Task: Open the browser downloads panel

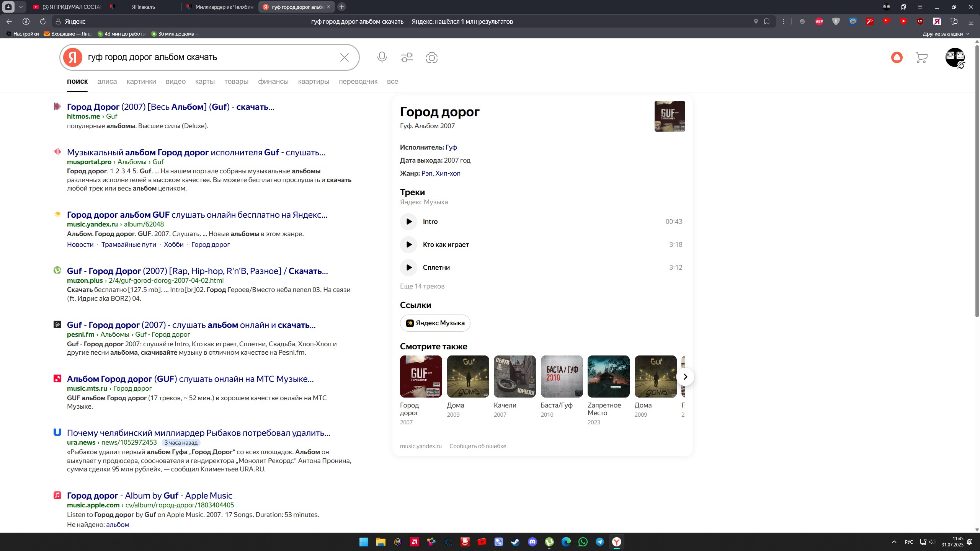Action: point(971,21)
